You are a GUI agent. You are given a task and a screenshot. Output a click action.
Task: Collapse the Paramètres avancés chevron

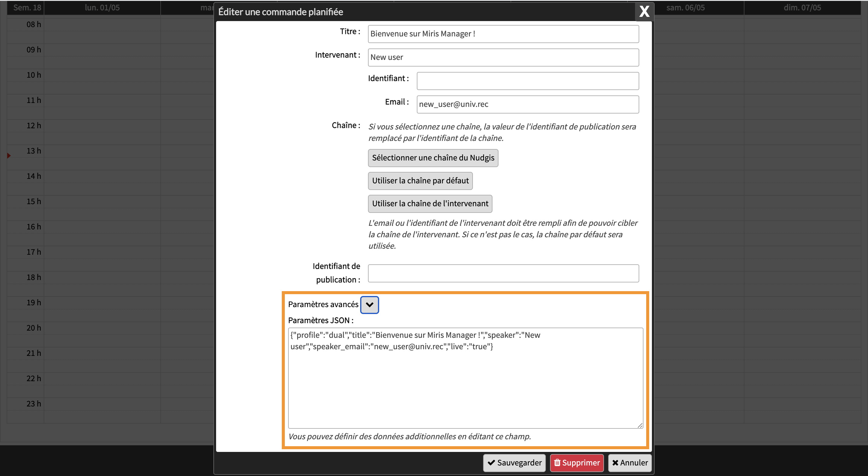[x=369, y=305]
